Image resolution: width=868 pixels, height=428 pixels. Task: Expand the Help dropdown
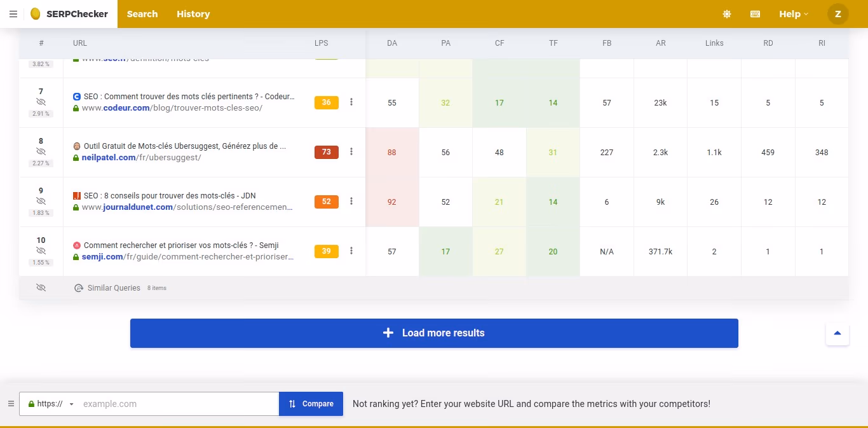pyautogui.click(x=794, y=14)
